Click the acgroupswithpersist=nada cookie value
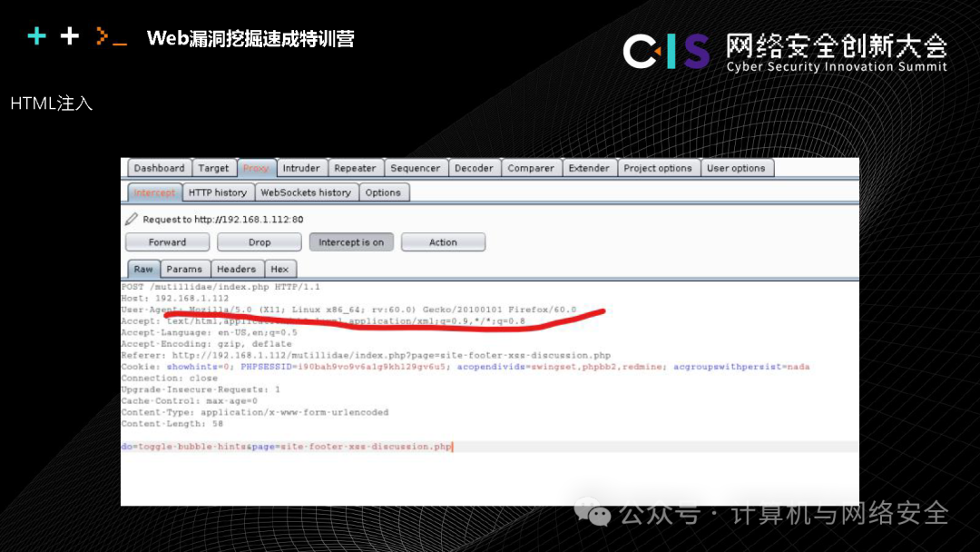The width and height of the screenshot is (980, 552). coord(741,366)
